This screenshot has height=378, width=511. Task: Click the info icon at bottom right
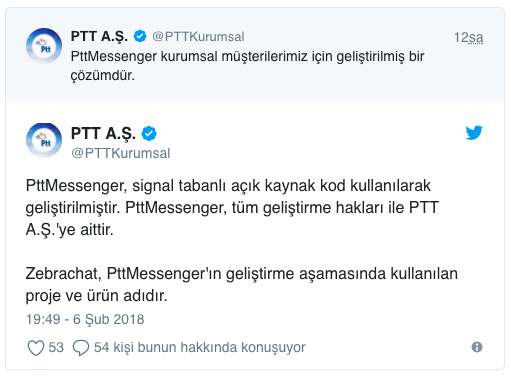[477, 347]
